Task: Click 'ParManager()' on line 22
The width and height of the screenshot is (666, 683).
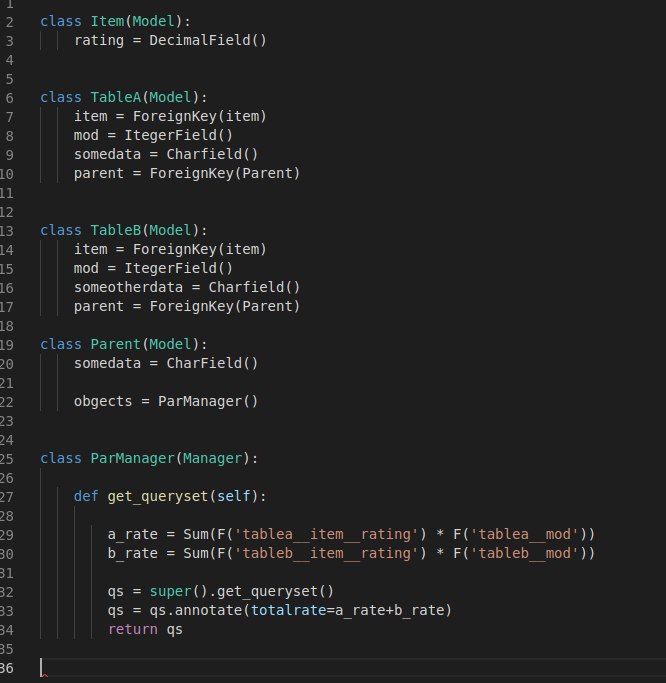Action: click(x=208, y=401)
